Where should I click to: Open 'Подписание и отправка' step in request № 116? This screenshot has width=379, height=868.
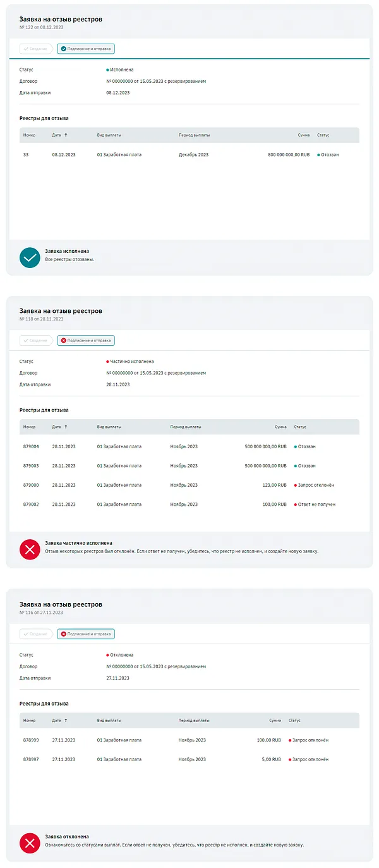(86, 633)
